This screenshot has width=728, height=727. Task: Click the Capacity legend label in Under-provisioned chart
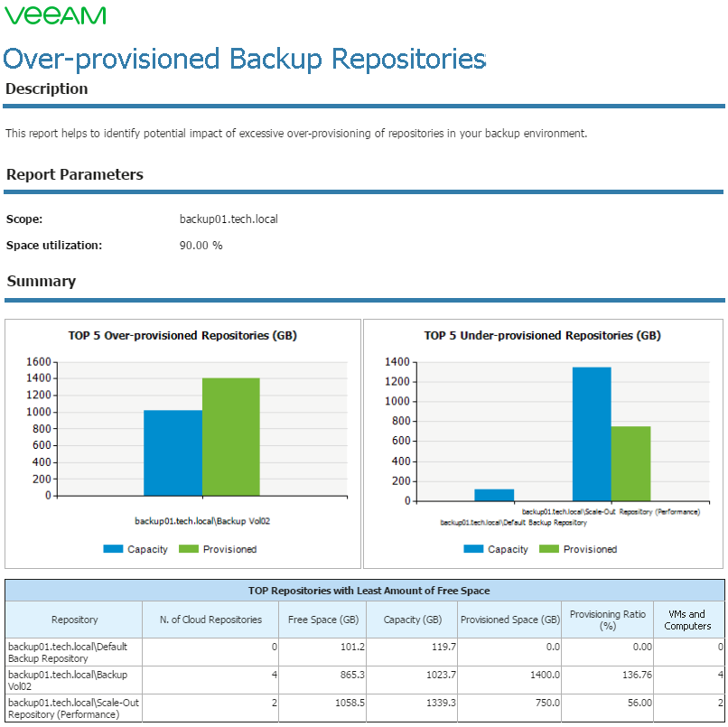(508, 549)
